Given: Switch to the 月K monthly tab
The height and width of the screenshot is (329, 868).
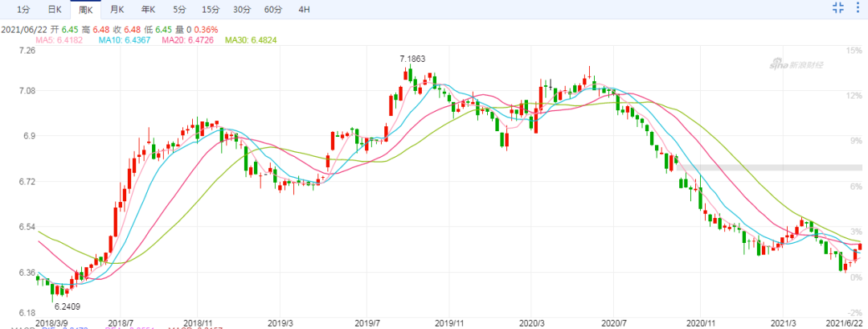Looking at the screenshot, I should tap(117, 10).
